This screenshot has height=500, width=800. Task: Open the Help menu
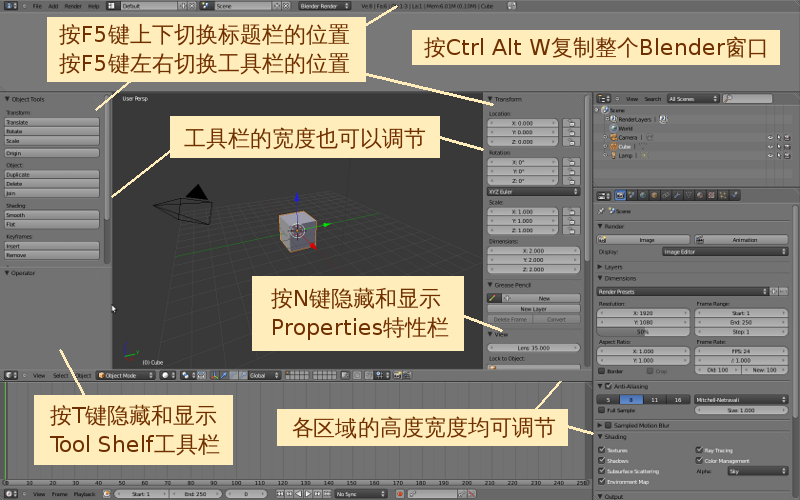[x=93, y=6]
